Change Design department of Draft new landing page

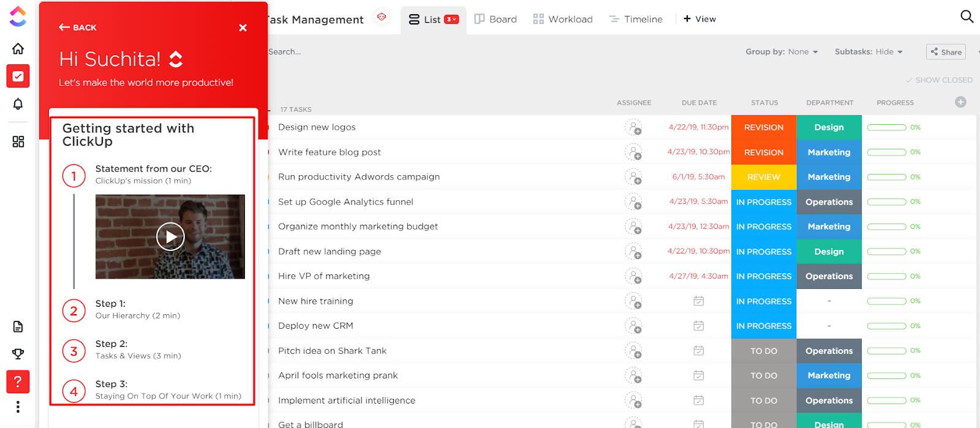(829, 252)
